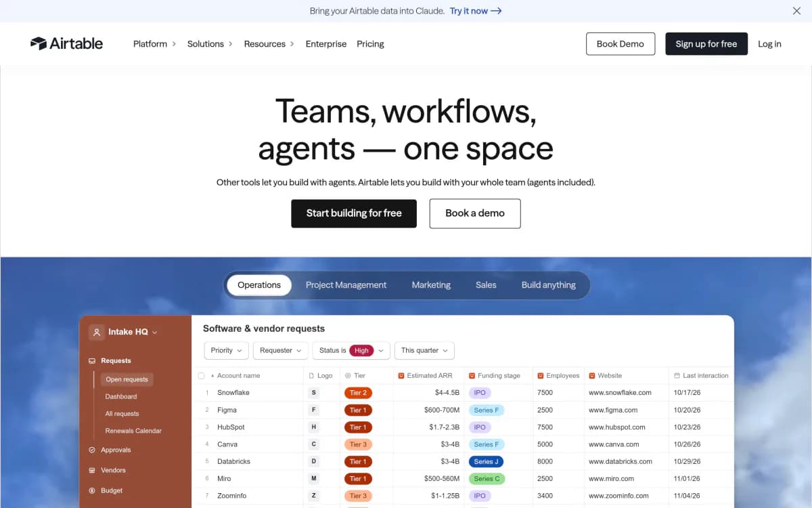Click the red High status pill
This screenshot has width=812, height=508.
361,350
